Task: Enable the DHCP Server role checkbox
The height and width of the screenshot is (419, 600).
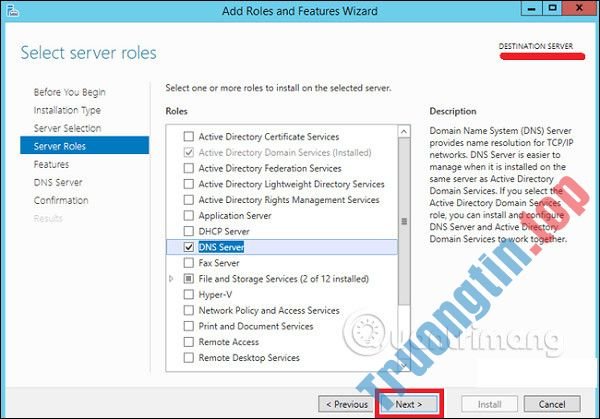Action: pos(189,232)
